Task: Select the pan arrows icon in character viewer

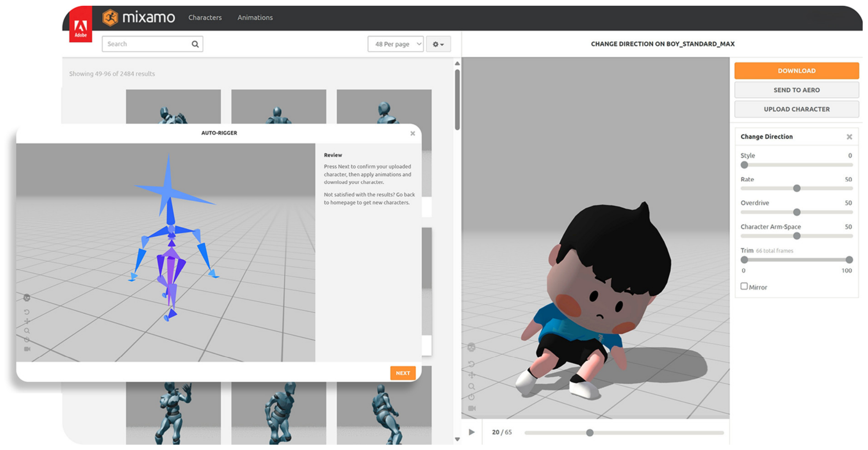Action: pyautogui.click(x=472, y=375)
